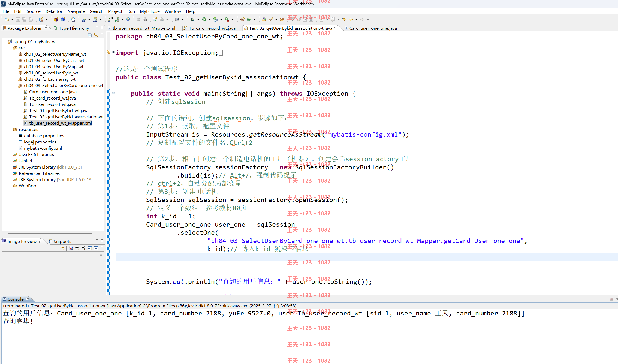Click the Open Type folder icon

click(x=264, y=19)
